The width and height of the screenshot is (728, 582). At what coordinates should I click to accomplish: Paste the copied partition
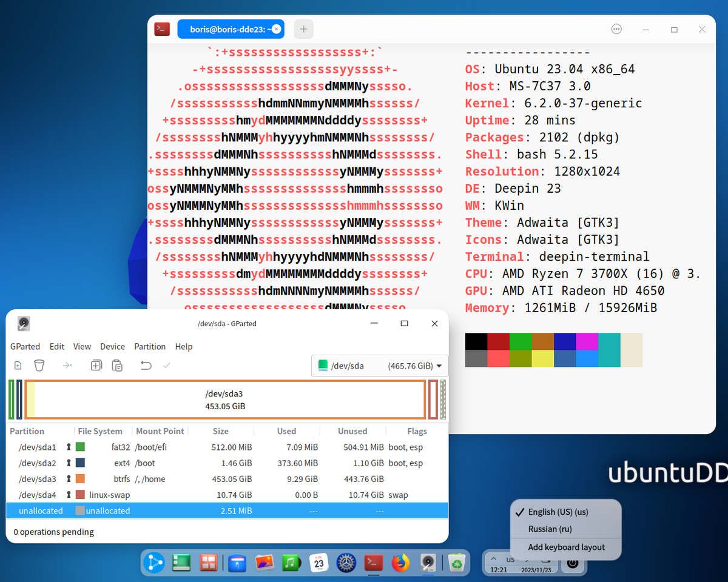pyautogui.click(x=117, y=366)
